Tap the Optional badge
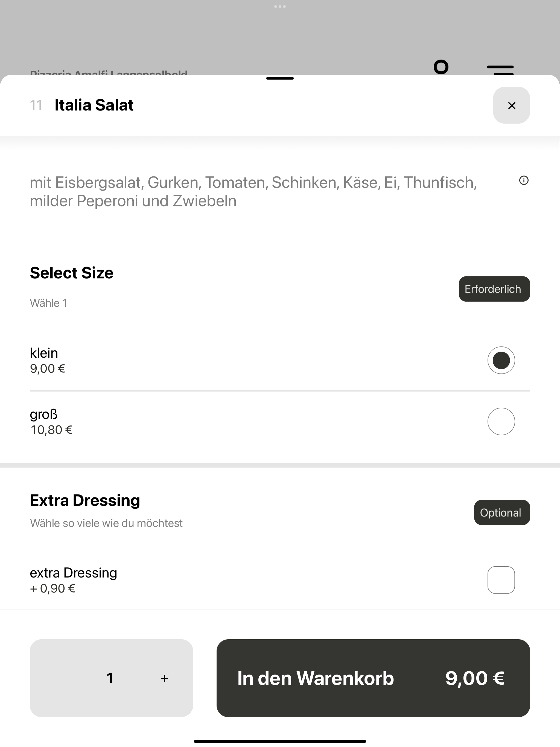This screenshot has width=560, height=747. pyautogui.click(x=502, y=513)
